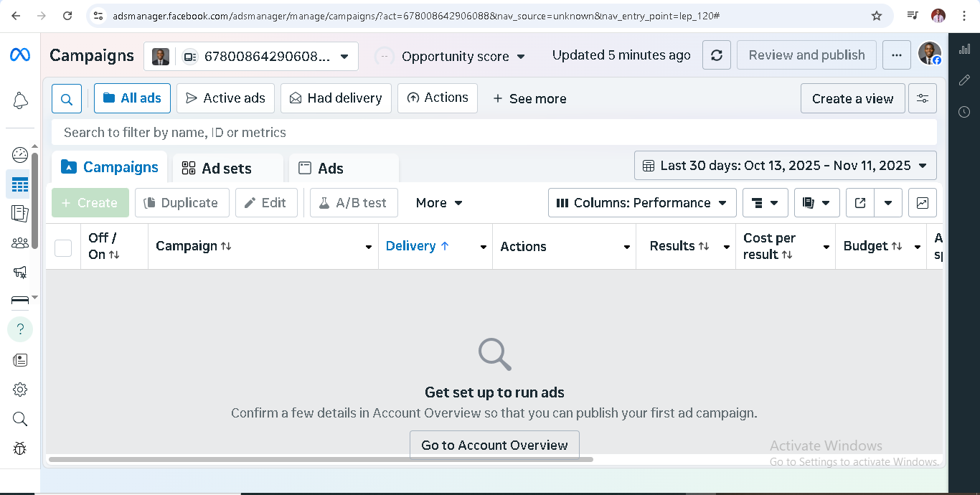
Task: Open the charts panel icon
Action: tap(922, 203)
